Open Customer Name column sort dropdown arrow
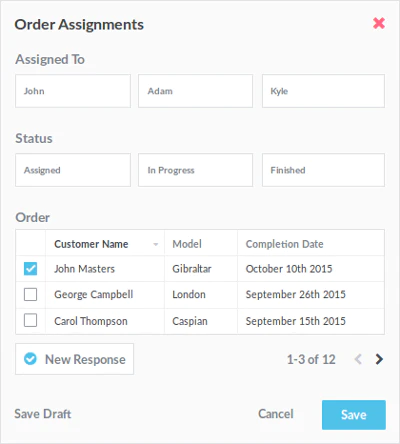 (x=155, y=244)
